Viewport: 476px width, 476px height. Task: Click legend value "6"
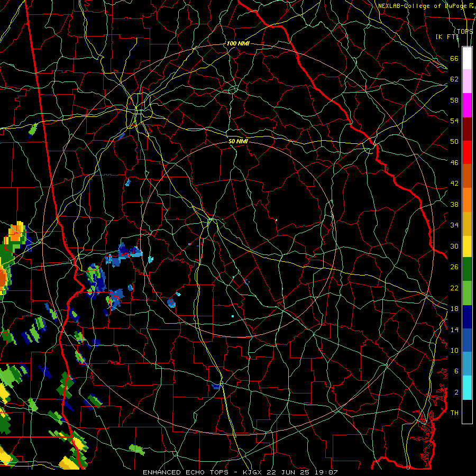click(x=456, y=371)
